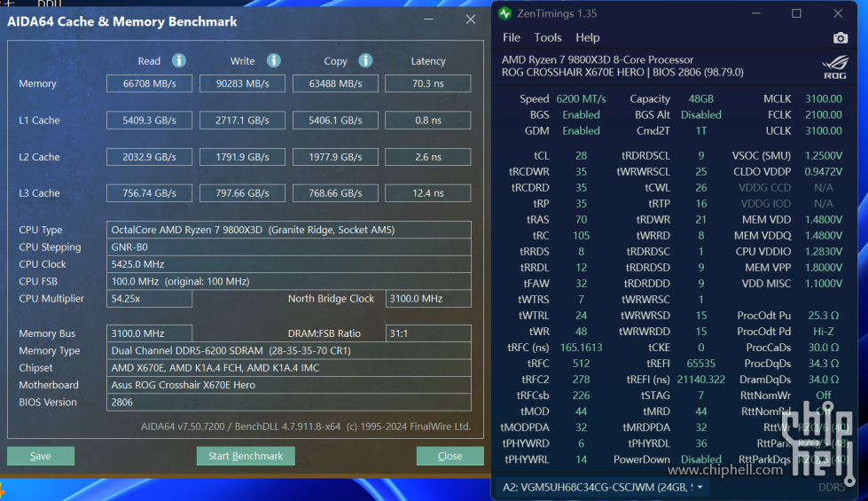Click the Motherboard Asus ROG Crosshair field

tap(289, 385)
